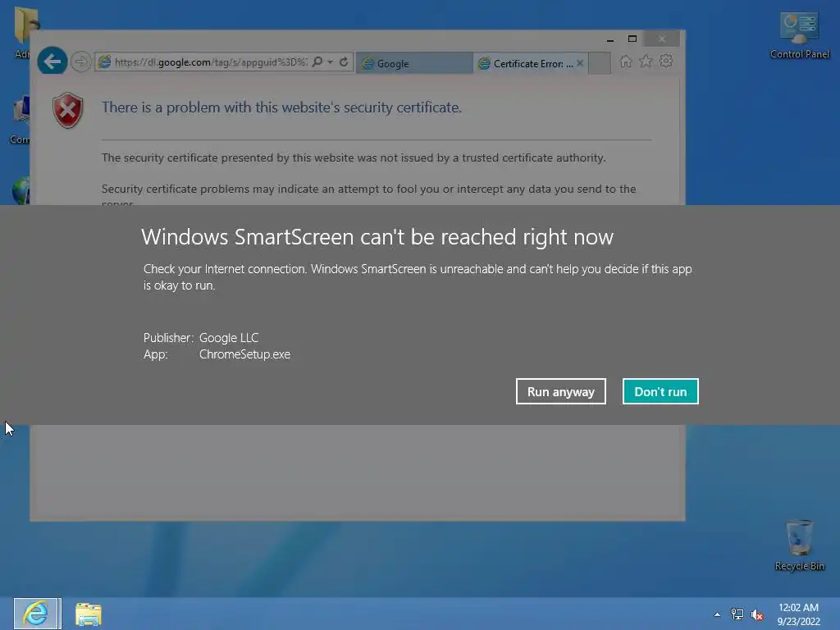Show hidden system tray icons
Viewport: 840px width, 630px height.
click(717, 614)
